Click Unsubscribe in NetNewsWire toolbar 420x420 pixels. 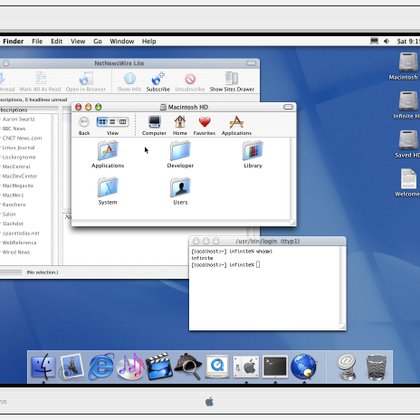point(190,82)
